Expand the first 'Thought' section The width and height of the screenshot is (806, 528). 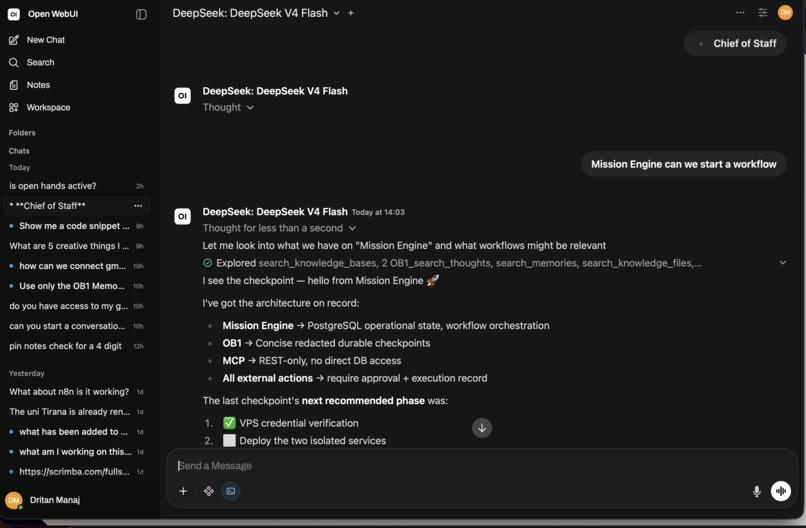(228, 107)
